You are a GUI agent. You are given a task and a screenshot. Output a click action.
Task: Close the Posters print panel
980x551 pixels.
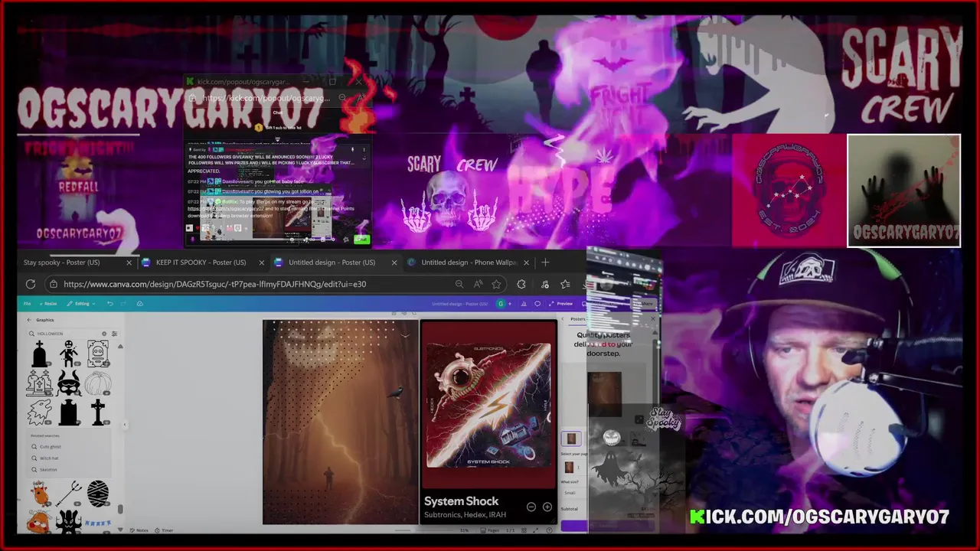(x=653, y=318)
